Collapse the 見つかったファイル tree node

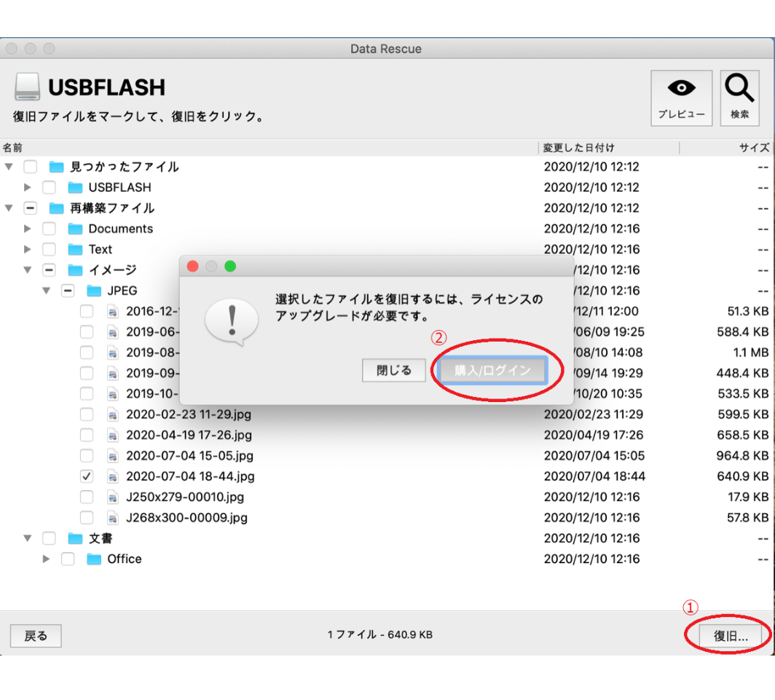pyautogui.click(x=9, y=167)
